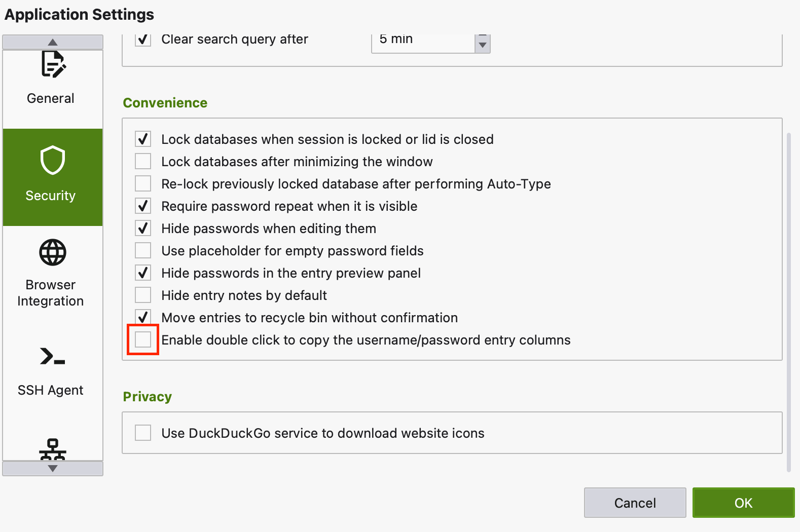This screenshot has width=800, height=532.
Task: Confirm settings with the OK button
Action: (x=743, y=503)
